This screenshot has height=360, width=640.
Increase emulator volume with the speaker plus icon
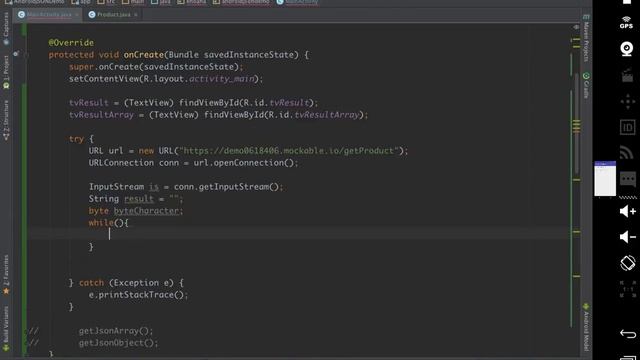tap(627, 211)
